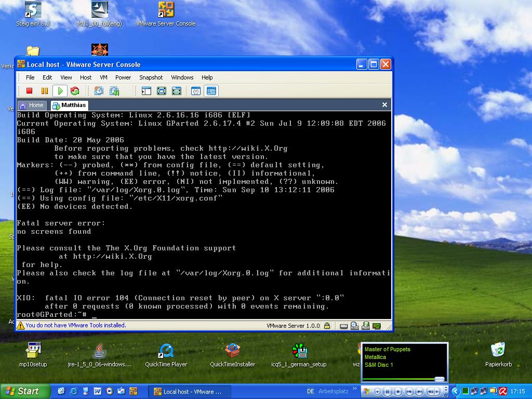Stop playback on media player taskbar toolbar
This screenshot has width=532, height=399.
[398, 392]
